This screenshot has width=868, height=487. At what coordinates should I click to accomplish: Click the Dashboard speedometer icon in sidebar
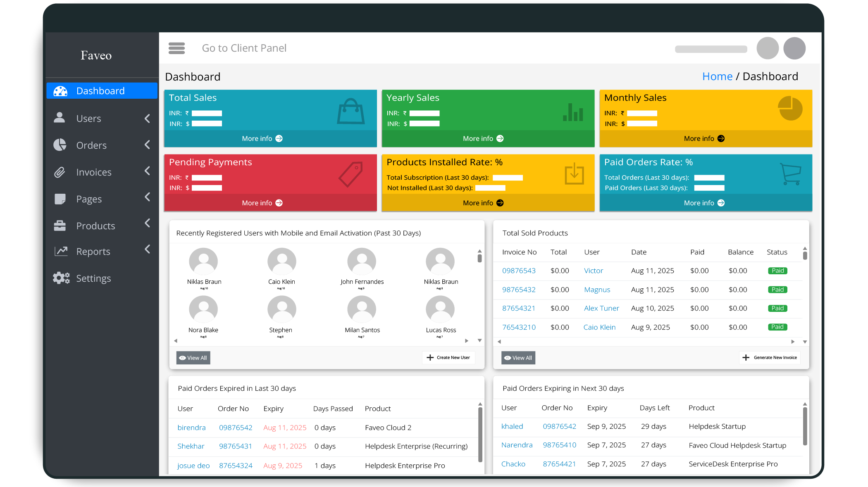coord(60,91)
